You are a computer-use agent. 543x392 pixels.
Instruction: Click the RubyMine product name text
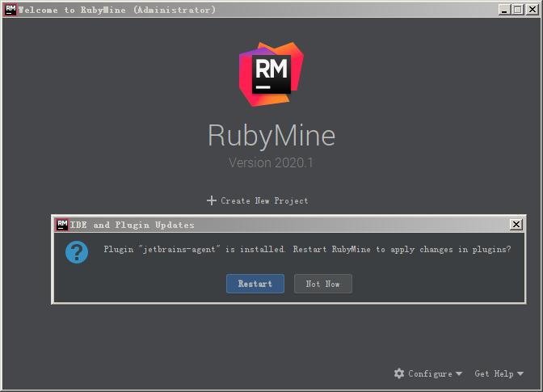pos(271,136)
